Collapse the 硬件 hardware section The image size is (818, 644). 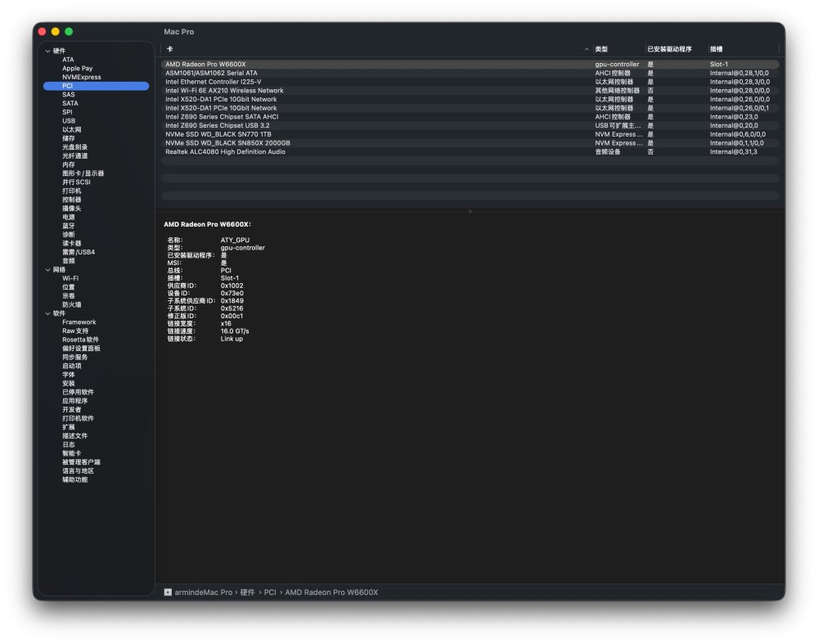pyautogui.click(x=47, y=52)
